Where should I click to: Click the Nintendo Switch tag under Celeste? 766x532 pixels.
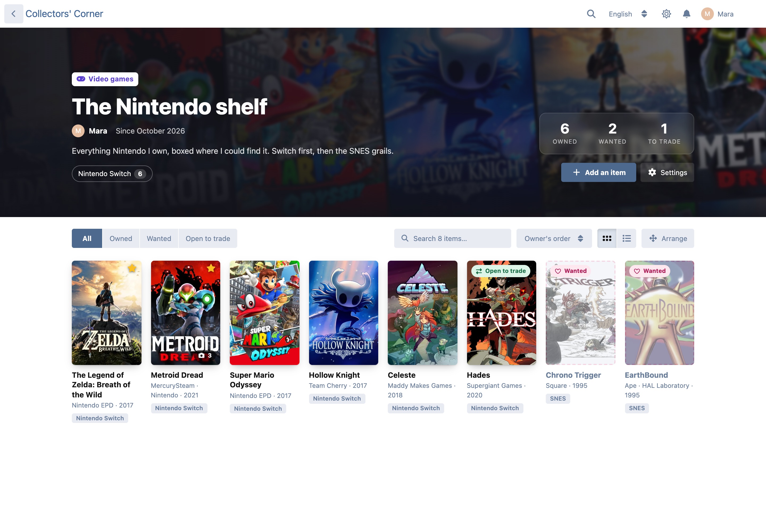(x=416, y=408)
